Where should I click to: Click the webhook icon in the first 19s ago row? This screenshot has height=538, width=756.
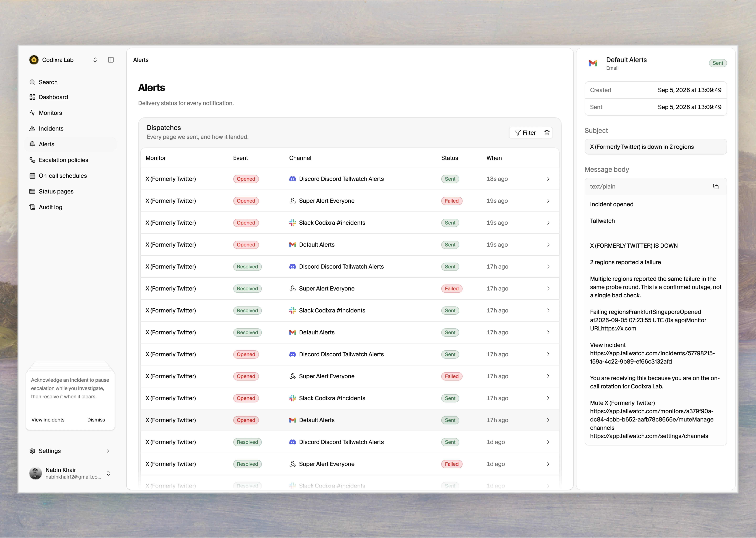click(292, 201)
